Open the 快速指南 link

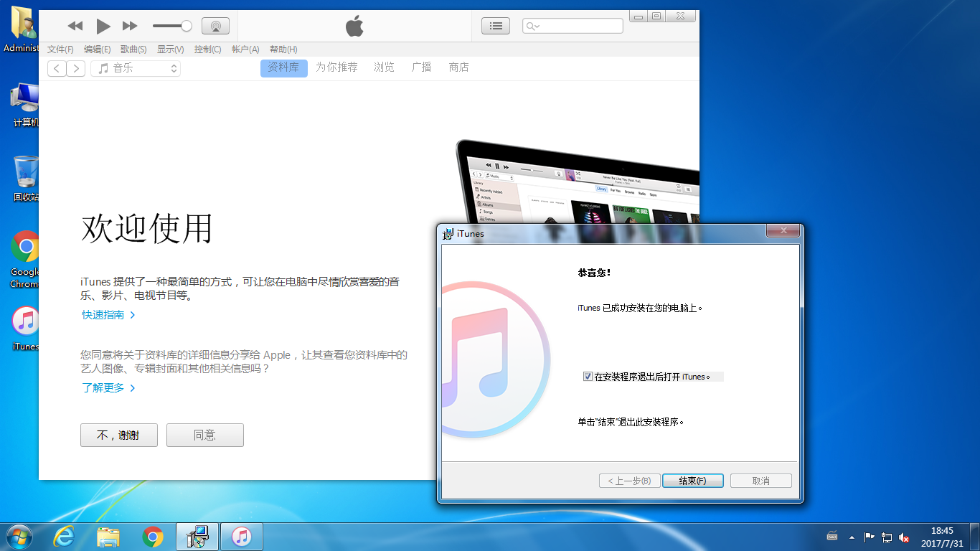(x=108, y=315)
